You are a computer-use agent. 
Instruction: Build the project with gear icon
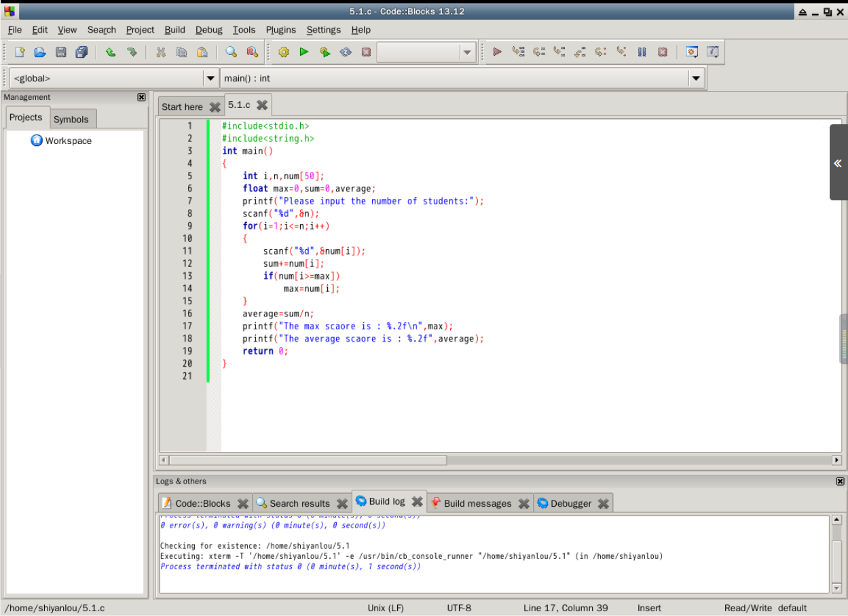284,52
